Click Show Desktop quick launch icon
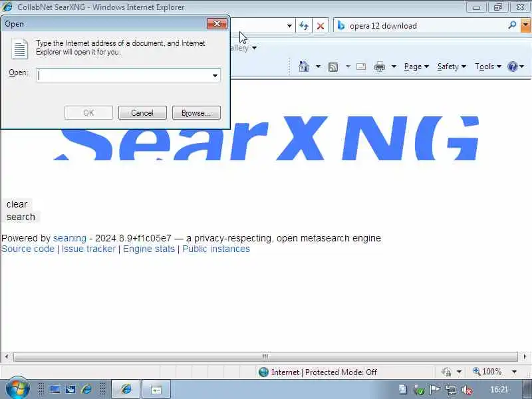 55,389
